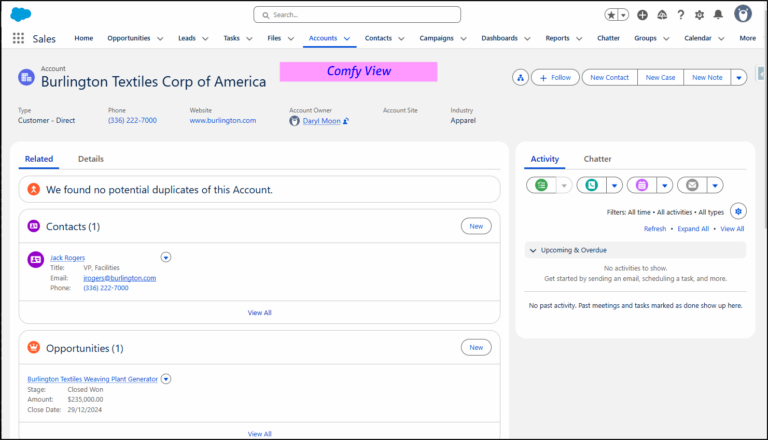Click the New Case button
The image size is (768, 440).
[x=660, y=77]
